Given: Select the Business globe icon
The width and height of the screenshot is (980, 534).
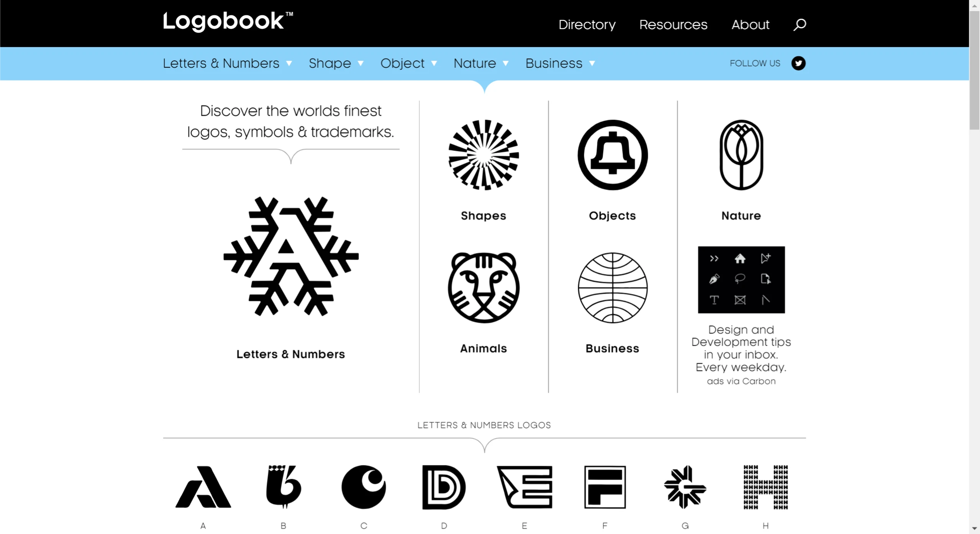Looking at the screenshot, I should coord(611,289).
